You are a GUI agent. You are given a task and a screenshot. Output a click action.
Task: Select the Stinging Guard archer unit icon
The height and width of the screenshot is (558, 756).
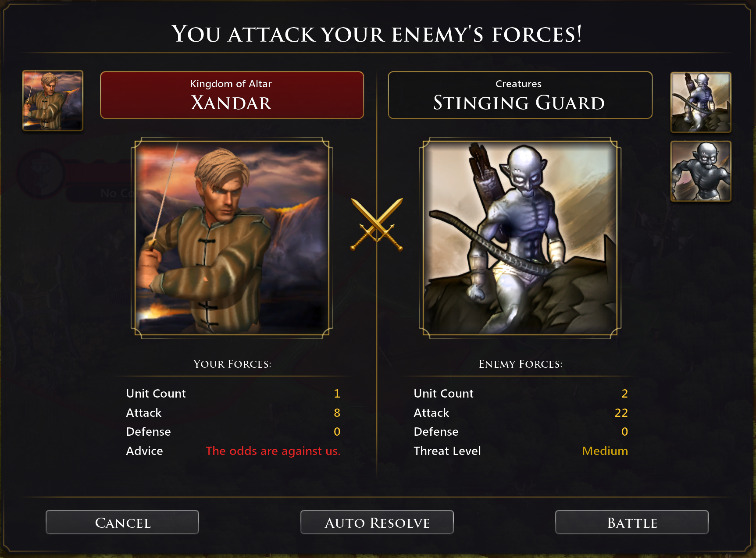point(701,102)
